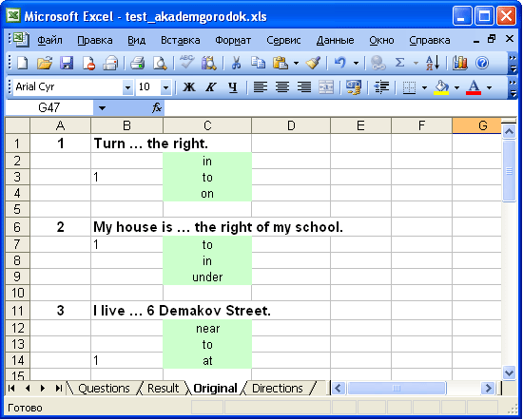The image size is (523, 420).
Task: Click the red Font Color button
Action: click(x=474, y=87)
